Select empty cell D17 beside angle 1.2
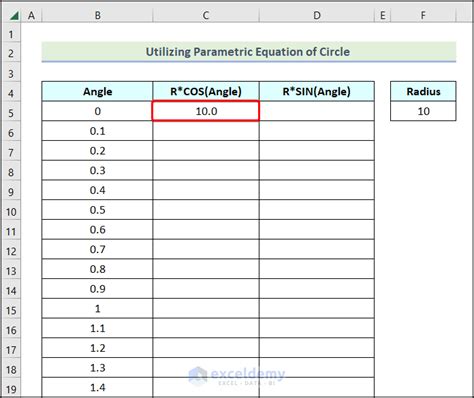Image resolution: width=474 pixels, height=398 pixels. (317, 348)
